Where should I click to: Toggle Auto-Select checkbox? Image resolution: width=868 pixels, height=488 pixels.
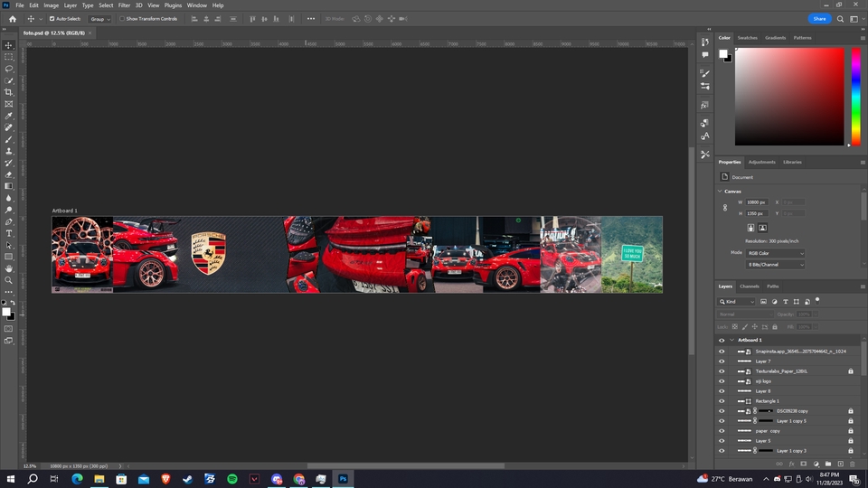[52, 19]
